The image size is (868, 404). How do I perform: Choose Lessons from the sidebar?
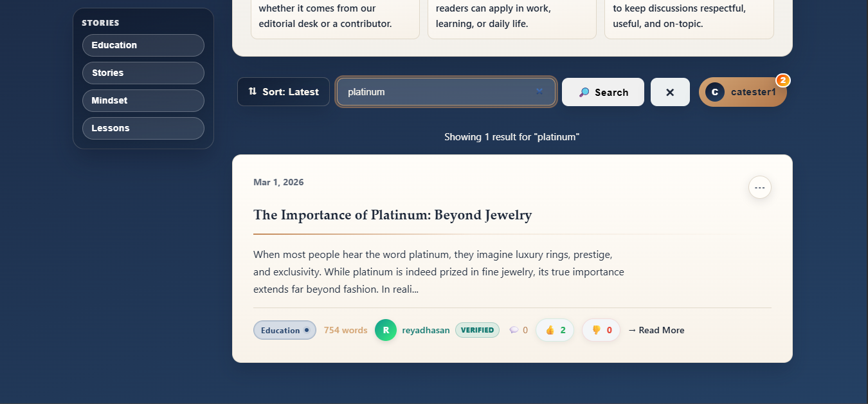[x=143, y=128]
